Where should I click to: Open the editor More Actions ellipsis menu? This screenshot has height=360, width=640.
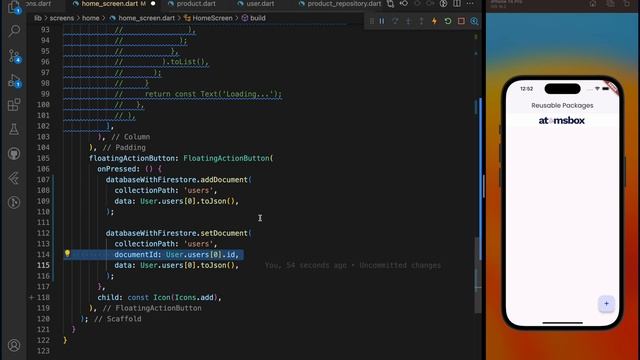(x=470, y=4)
